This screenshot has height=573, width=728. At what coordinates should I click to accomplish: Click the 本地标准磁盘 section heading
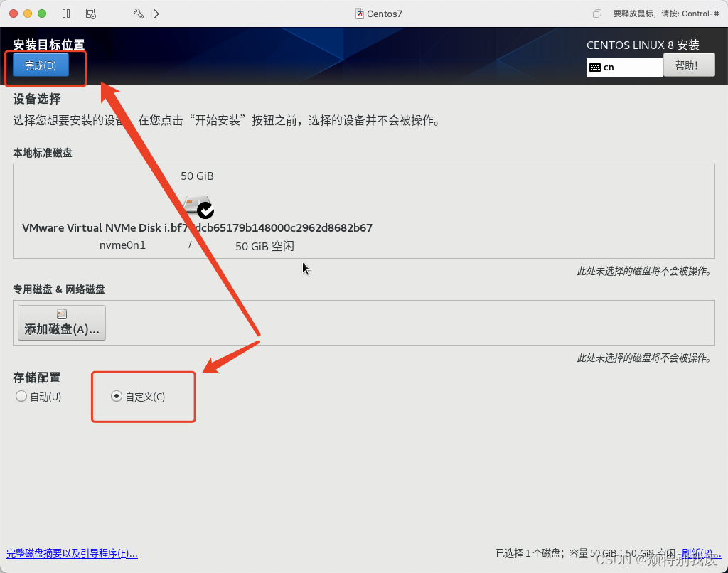tap(43, 153)
